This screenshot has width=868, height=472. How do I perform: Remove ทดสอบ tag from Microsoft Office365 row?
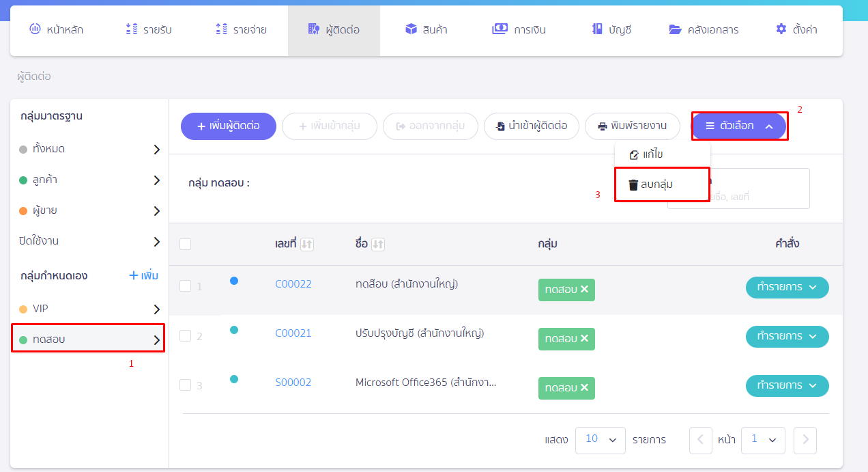click(584, 388)
